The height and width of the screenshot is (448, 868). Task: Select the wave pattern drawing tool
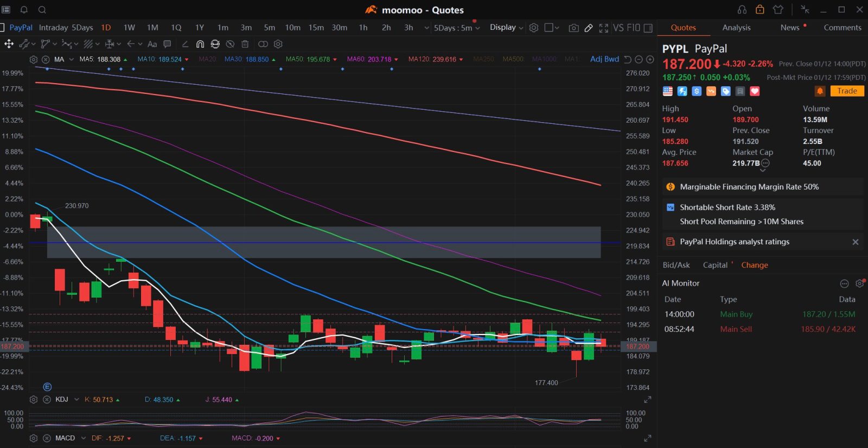(67, 44)
